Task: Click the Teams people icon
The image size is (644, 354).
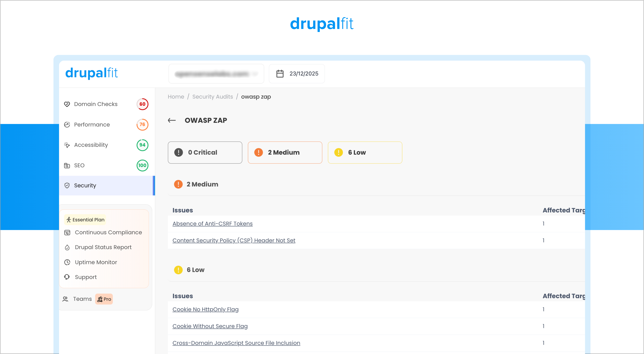Action: [65, 299]
